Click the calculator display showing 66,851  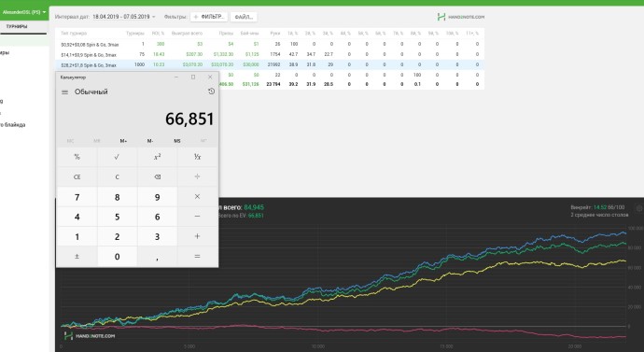189,120
